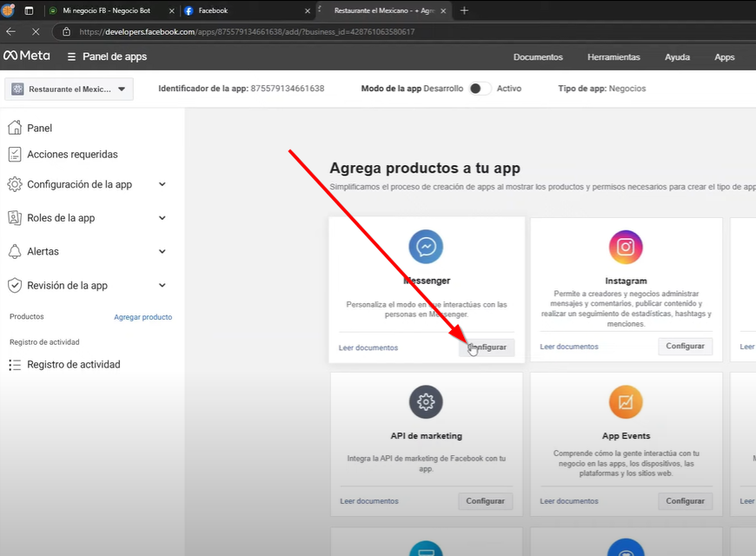Open Leer documentos link for App Events
Screen dimensions: 756x556
click(x=569, y=501)
